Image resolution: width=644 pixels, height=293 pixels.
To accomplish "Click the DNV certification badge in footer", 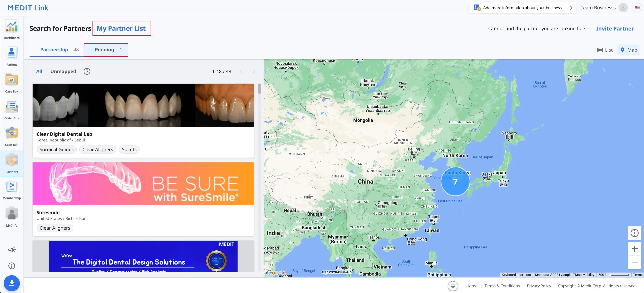I will tap(453, 286).
